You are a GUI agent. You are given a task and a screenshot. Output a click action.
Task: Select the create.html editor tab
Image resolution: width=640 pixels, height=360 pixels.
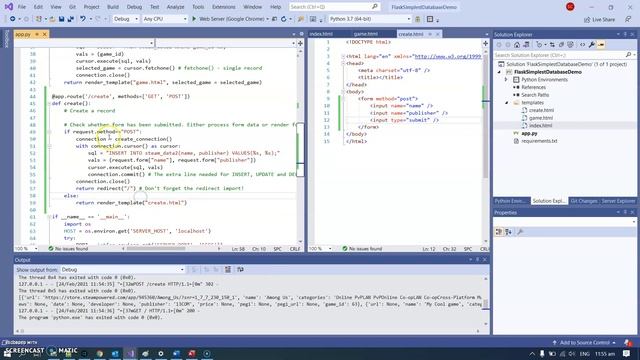(x=411, y=34)
